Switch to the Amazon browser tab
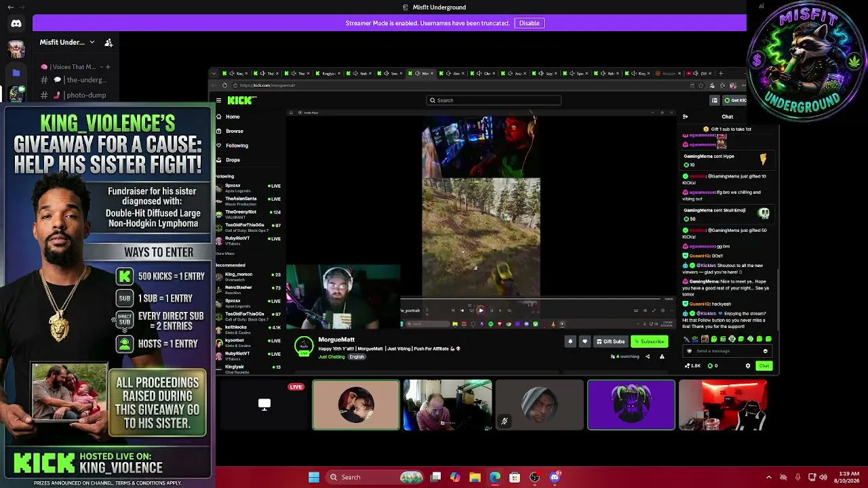This screenshot has height=488, width=868. [667, 73]
